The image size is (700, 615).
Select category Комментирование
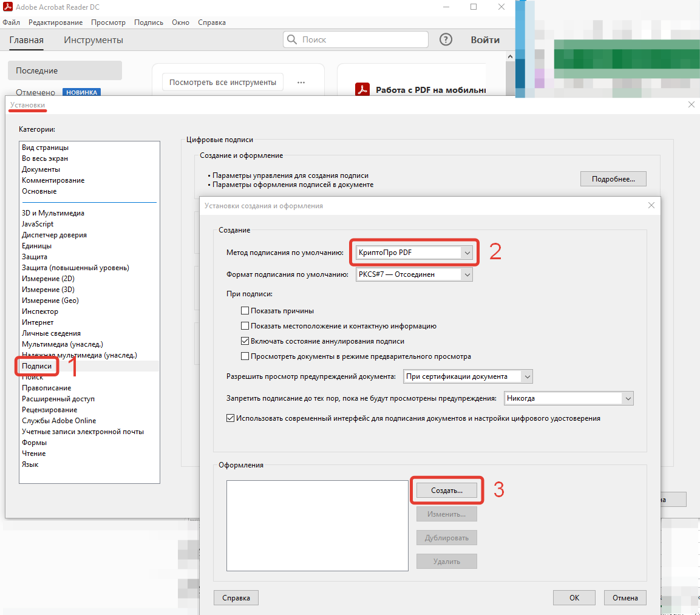53,180
